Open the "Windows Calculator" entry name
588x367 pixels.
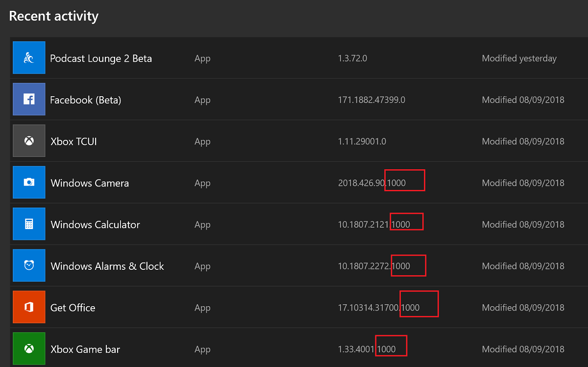pyautogui.click(x=95, y=225)
